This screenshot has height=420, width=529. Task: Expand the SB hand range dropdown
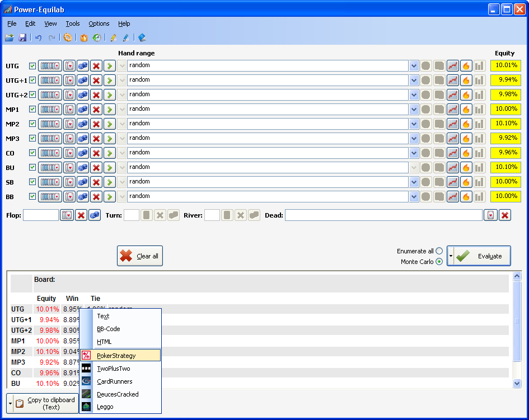pyautogui.click(x=414, y=182)
